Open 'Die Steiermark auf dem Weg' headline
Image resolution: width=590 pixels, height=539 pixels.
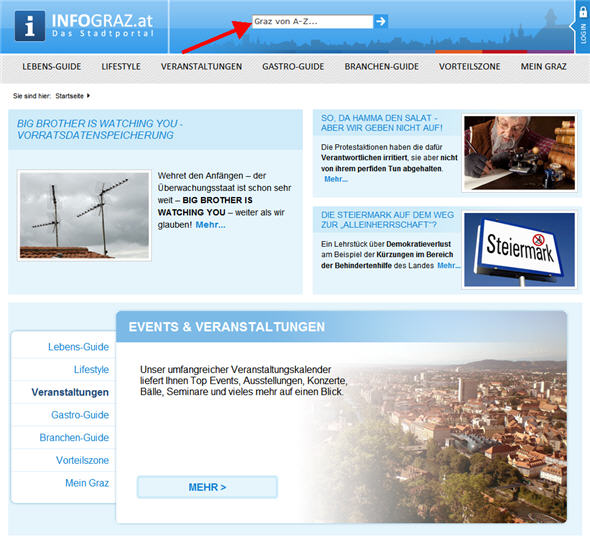(x=388, y=220)
